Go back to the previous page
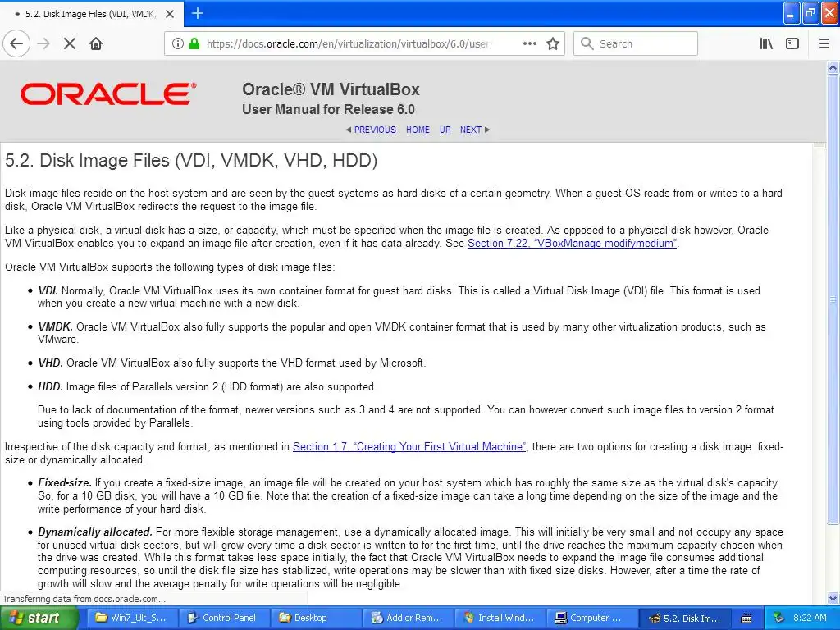Image resolution: width=840 pixels, height=630 pixels. [16, 44]
